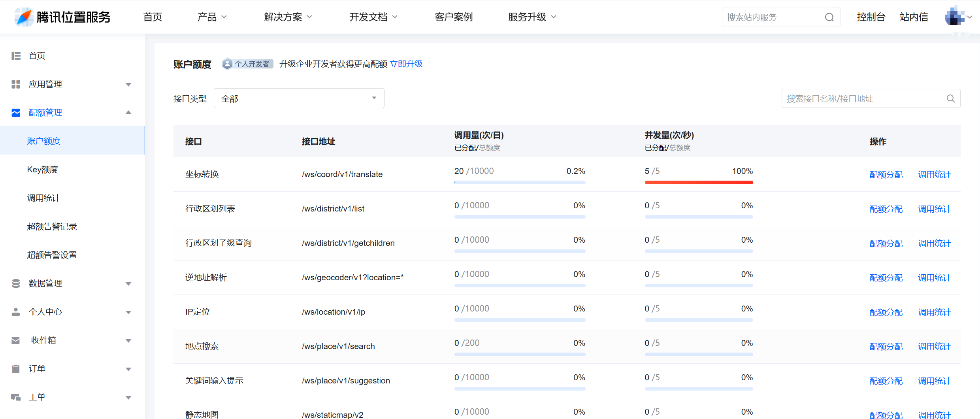Click the 配额管理 chart icon

tap(16, 113)
